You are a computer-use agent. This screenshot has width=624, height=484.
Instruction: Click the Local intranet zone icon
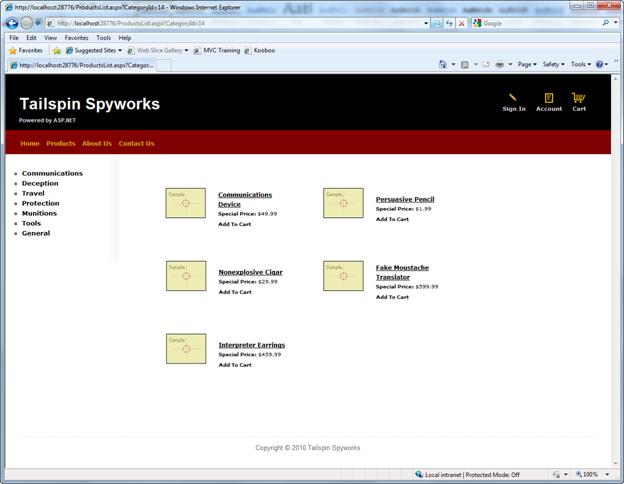pos(419,474)
